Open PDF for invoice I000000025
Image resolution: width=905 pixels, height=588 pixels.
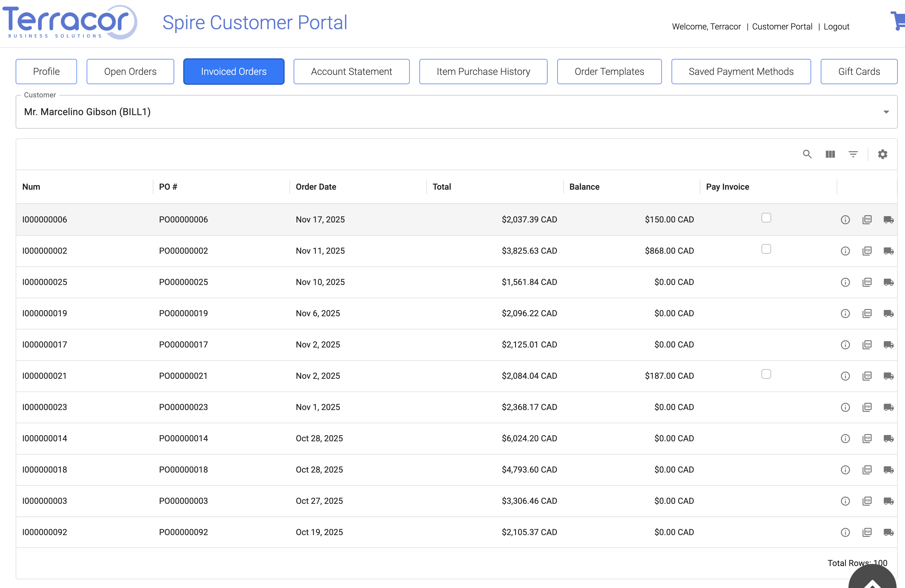866,282
